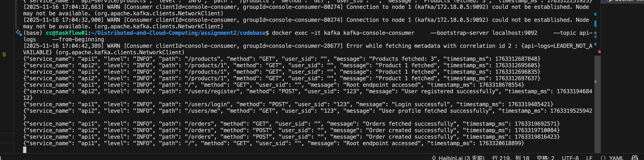This screenshot has height=160, width=644.
Task: Focus the terminal cursor block at the bottom
Action: tap(24, 150)
